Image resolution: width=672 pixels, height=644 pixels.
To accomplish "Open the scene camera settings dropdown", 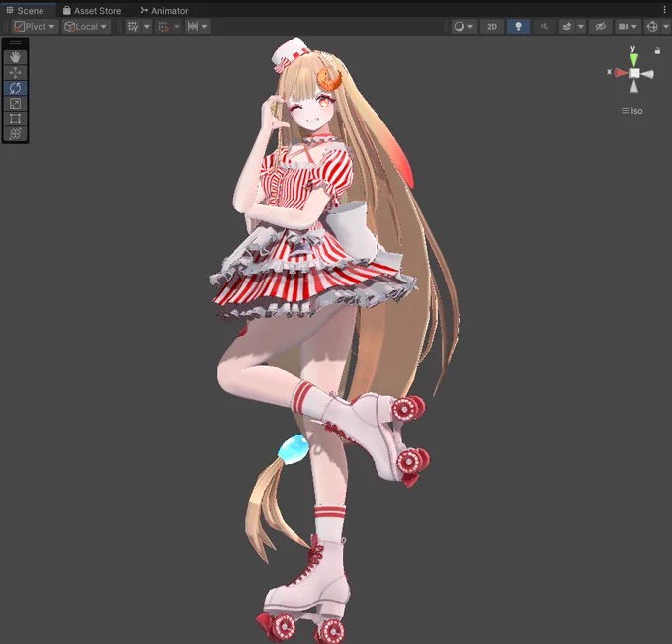I will 628,27.
